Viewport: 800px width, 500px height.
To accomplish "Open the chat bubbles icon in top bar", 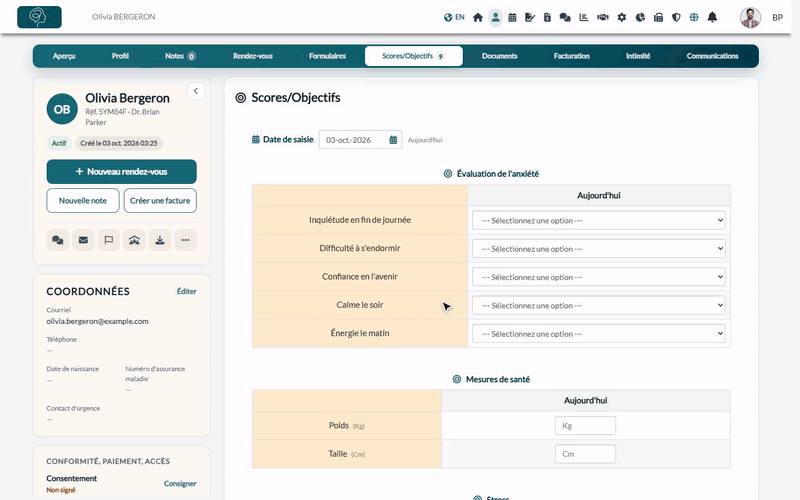I will point(565,17).
